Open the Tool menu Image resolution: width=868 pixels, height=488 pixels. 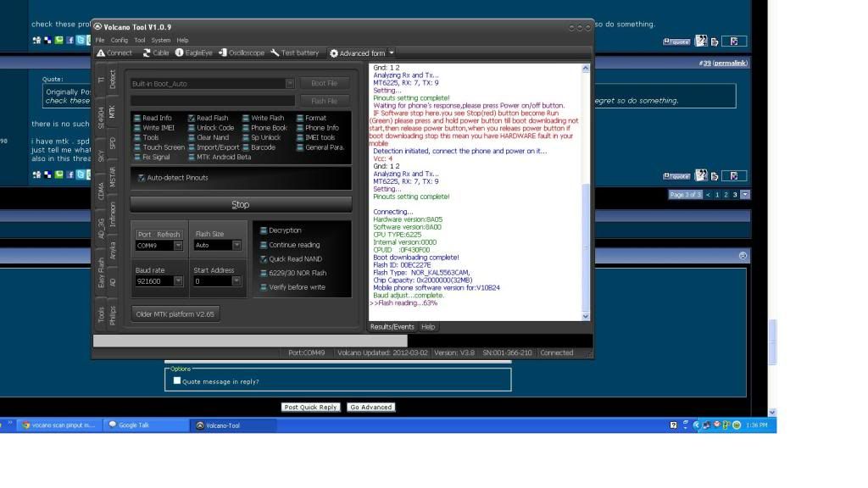pyautogui.click(x=140, y=41)
